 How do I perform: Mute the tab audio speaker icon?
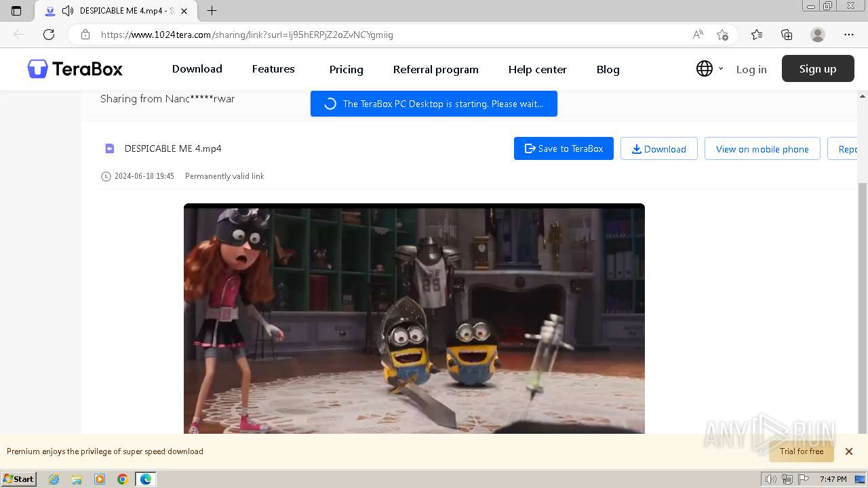click(67, 11)
